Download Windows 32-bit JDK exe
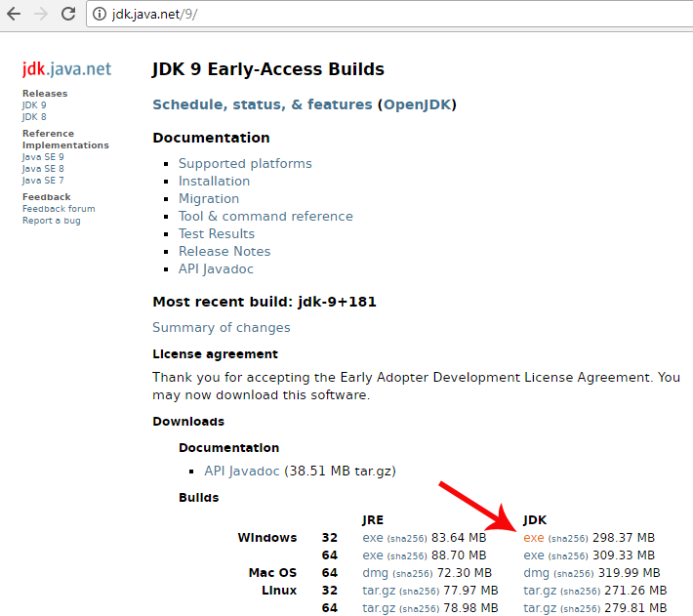 [534, 538]
